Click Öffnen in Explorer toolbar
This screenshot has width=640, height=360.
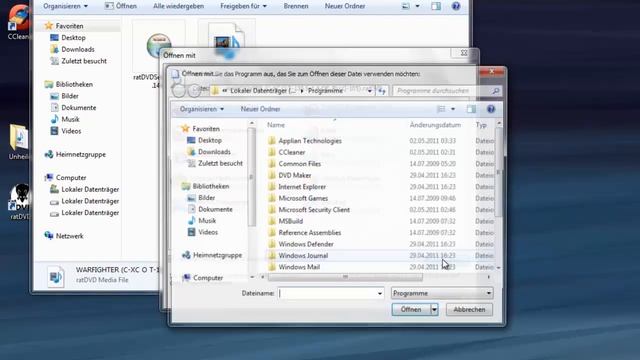coord(121,6)
